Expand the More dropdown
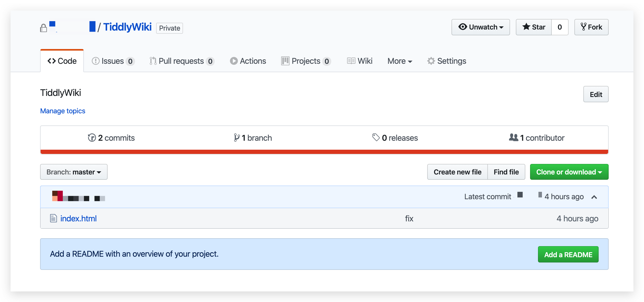Viewport: 644px width, 302px height. point(400,61)
